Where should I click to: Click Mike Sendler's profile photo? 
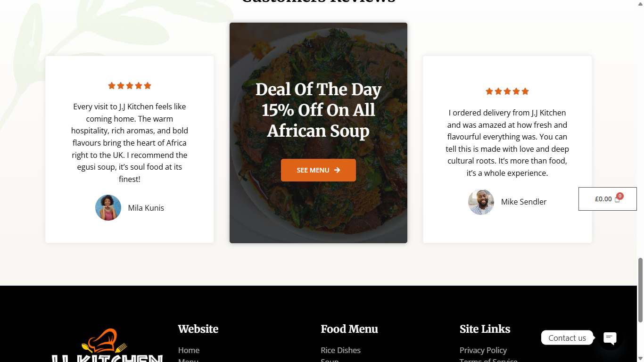pyautogui.click(x=481, y=202)
